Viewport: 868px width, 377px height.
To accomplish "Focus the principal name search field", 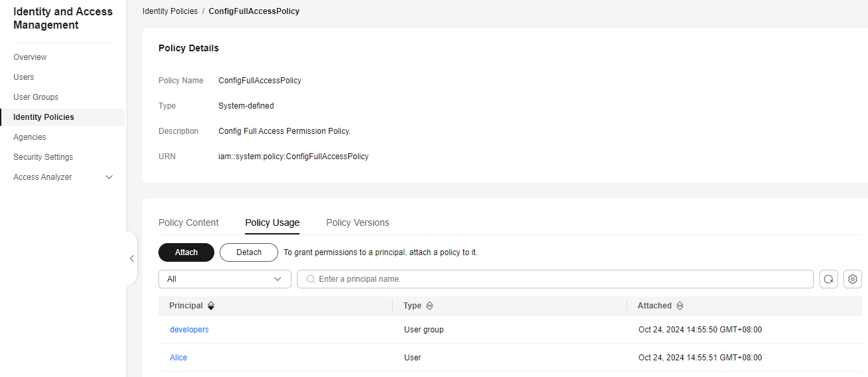I will point(559,279).
